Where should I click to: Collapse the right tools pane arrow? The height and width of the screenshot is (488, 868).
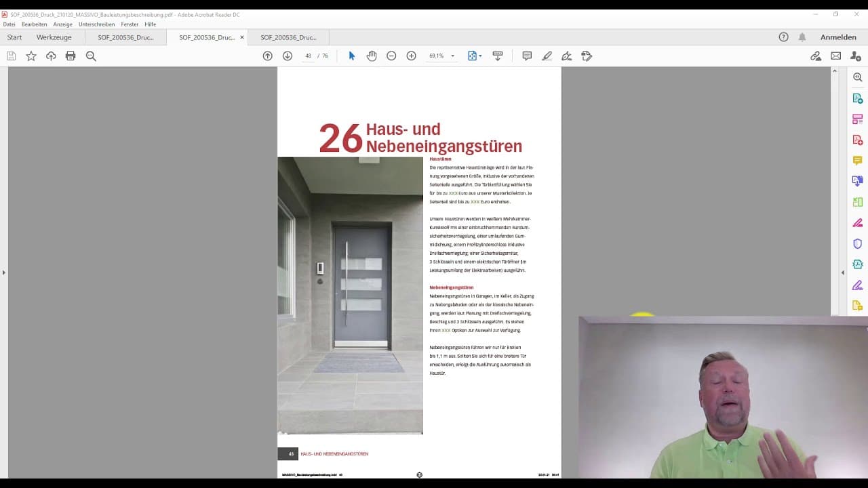point(843,272)
